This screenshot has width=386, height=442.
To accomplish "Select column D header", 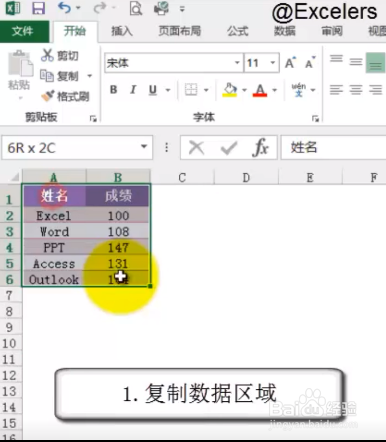I will (x=246, y=177).
